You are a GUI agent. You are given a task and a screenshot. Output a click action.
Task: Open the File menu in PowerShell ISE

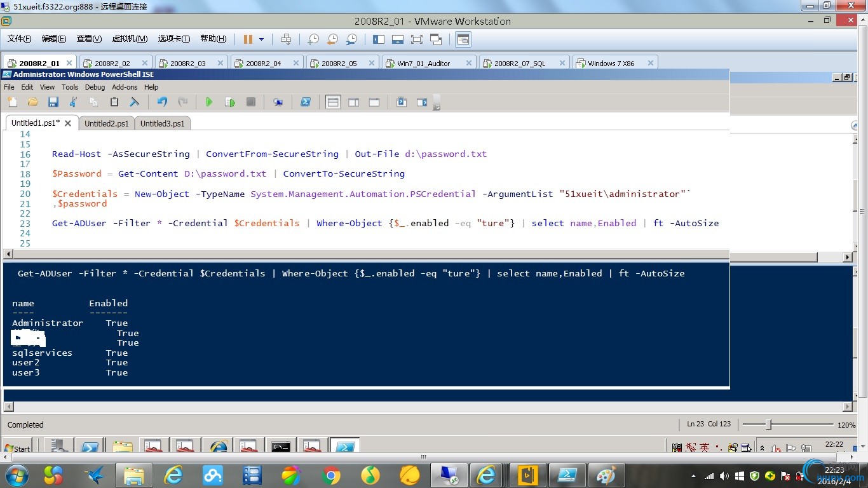pos(9,87)
